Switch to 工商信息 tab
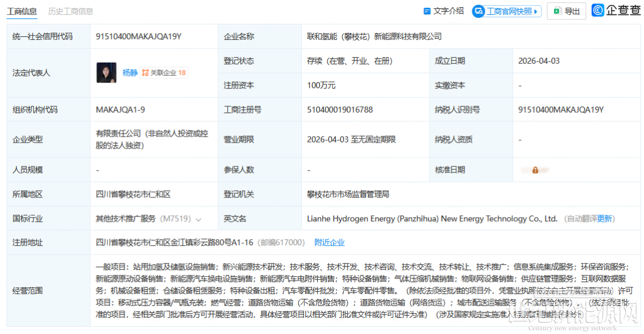This screenshot has width=644, height=334. 21,11
